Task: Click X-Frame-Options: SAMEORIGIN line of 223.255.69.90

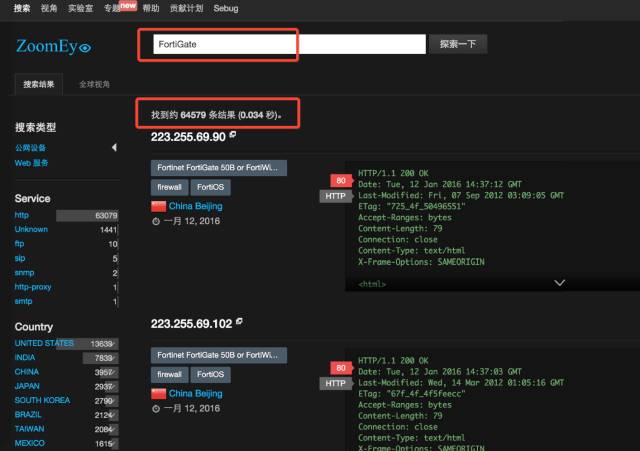Action: click(421, 262)
